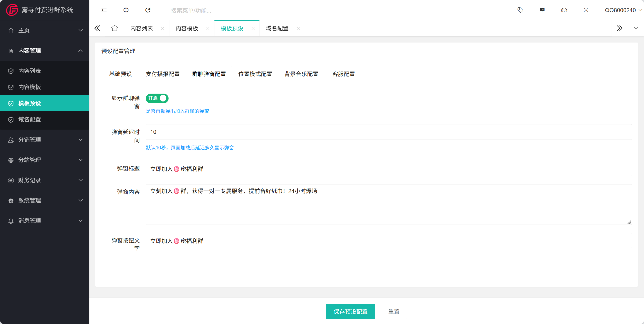Screen dimensions: 644x324
Task: Click the 保存预设配置 button
Action: pos(350,311)
